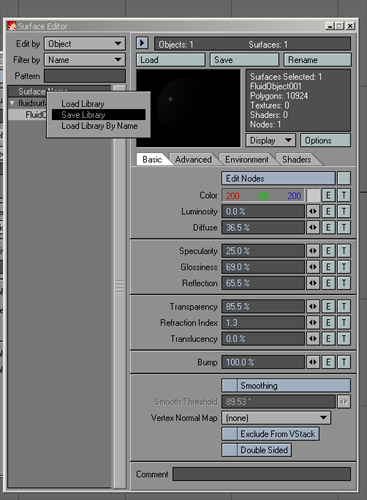Switch to the Advanced tab
The height and width of the screenshot is (500, 367).
(193, 160)
